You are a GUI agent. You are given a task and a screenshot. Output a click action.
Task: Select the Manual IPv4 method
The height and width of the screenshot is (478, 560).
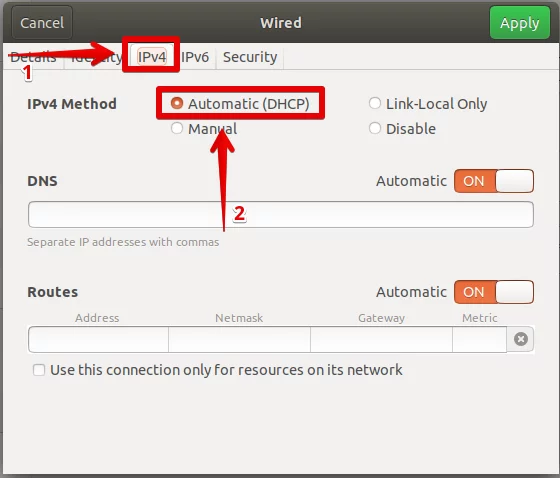(x=177, y=128)
